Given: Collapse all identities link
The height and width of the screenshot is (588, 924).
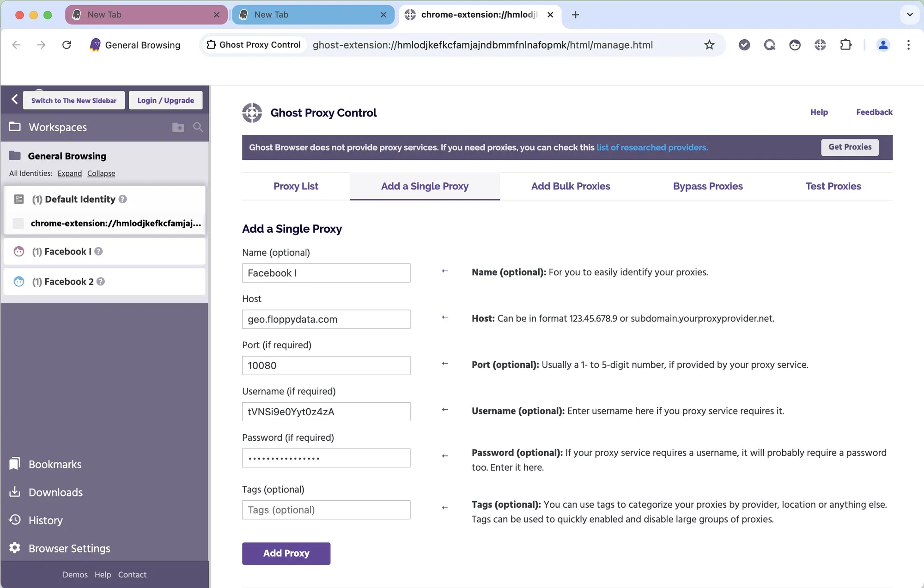Looking at the screenshot, I should [101, 173].
